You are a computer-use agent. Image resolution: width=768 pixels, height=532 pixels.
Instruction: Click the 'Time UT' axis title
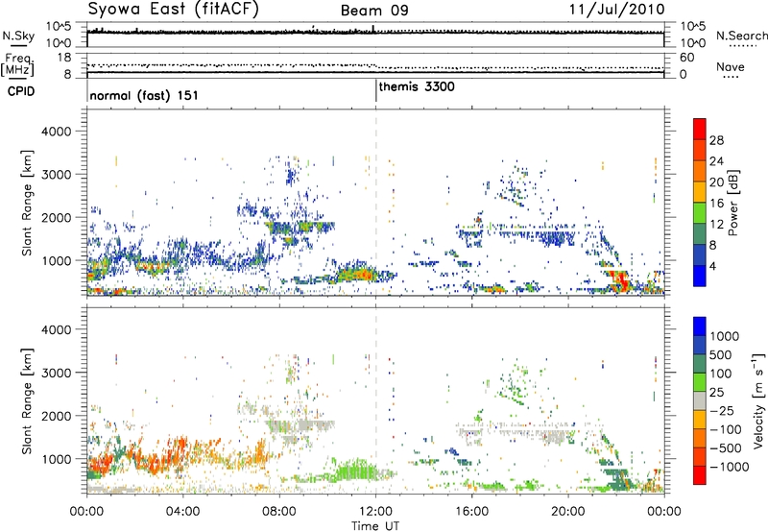tap(375, 526)
